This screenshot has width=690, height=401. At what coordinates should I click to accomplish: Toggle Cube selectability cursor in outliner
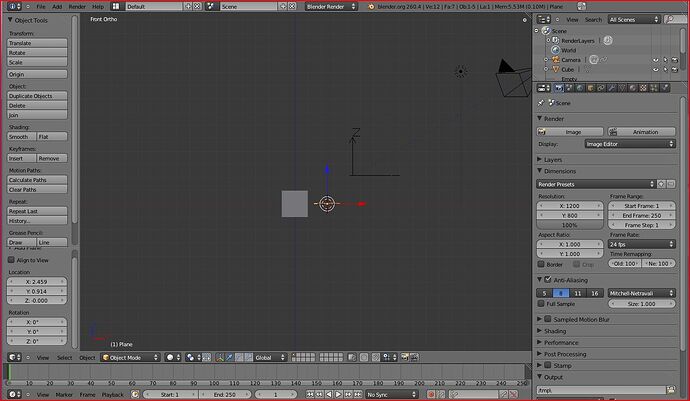pos(665,70)
